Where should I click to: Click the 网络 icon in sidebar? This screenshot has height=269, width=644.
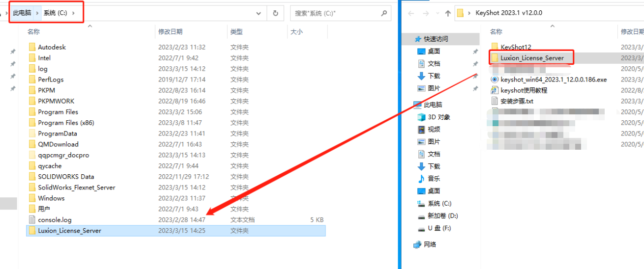[x=418, y=244]
